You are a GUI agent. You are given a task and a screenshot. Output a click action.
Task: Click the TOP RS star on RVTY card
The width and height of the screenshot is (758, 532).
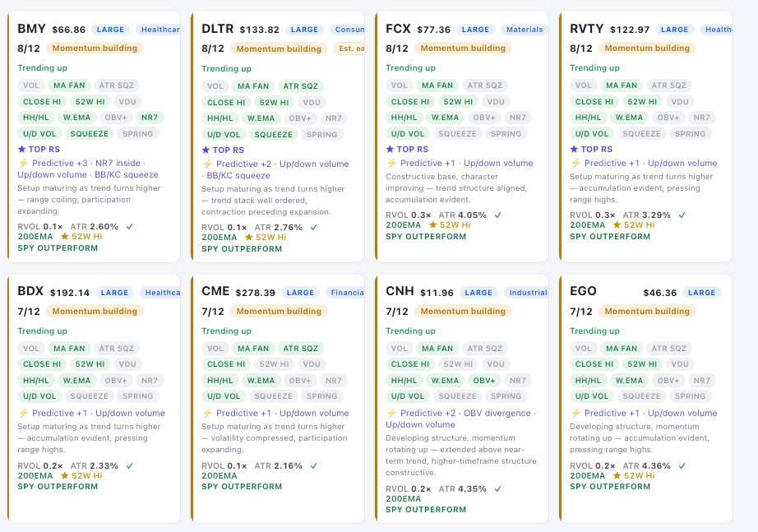pyautogui.click(x=574, y=149)
